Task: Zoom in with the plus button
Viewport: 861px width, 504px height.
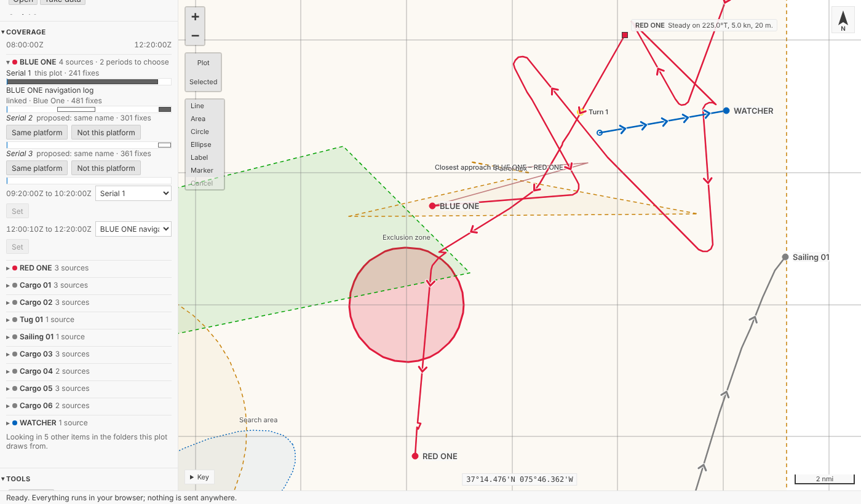Action: point(195,17)
